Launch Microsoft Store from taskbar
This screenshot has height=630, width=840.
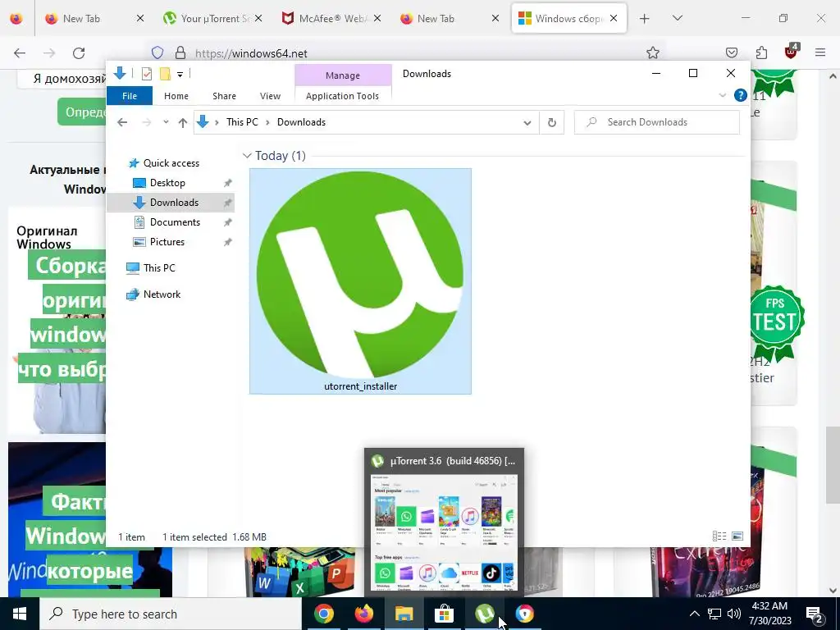[x=444, y=614]
